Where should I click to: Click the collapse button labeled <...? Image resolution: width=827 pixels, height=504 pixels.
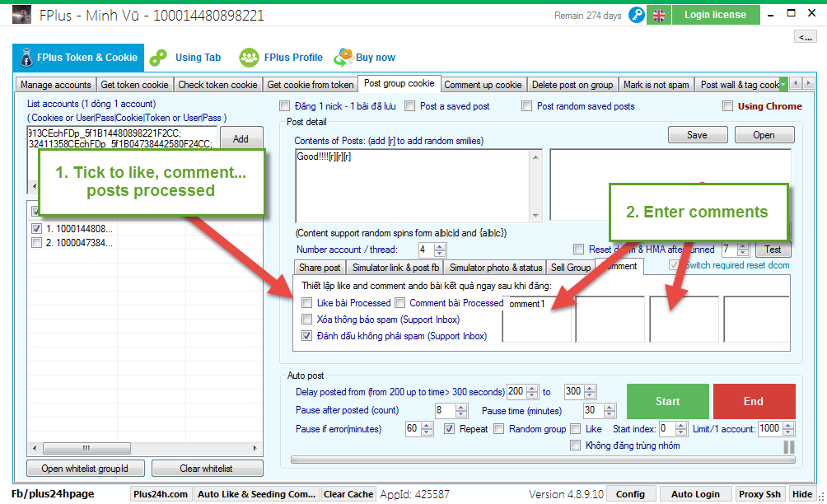coord(805,36)
